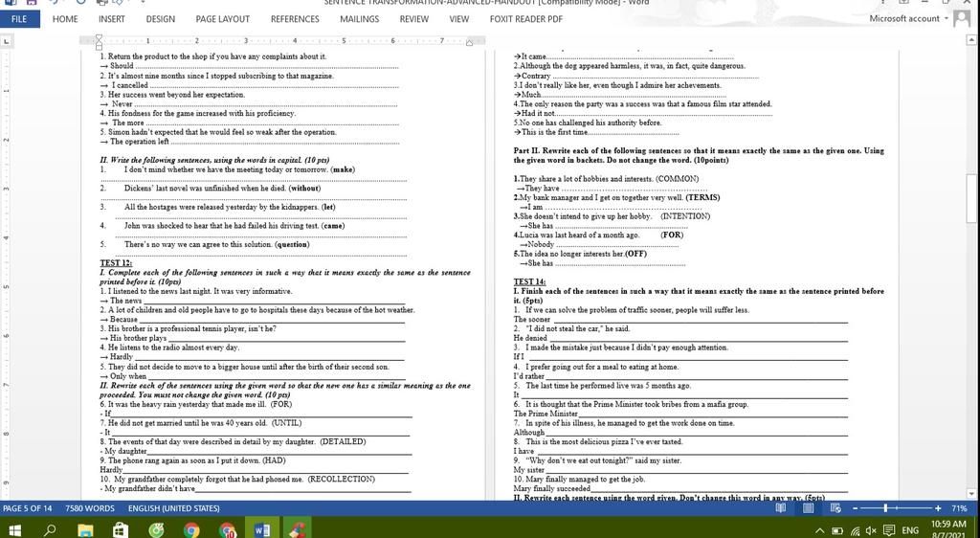
Task: Click the "TEST 14:" heading
Action: [529, 281]
